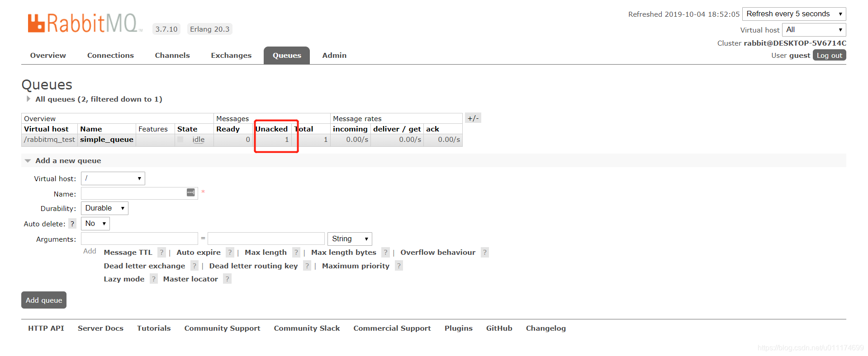
Task: Toggle table columns with +/- button
Action: coord(473,118)
